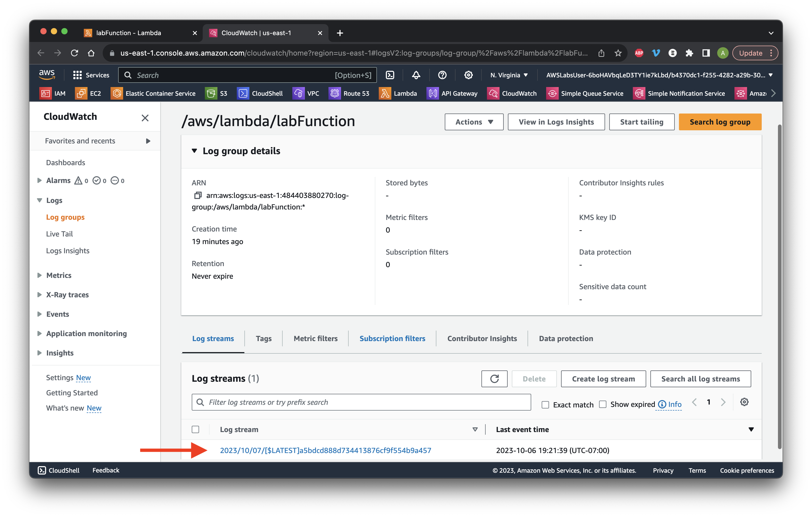Open the EC2 shortcut in favorites bar
Screen dimensions: 812x517
(88, 94)
